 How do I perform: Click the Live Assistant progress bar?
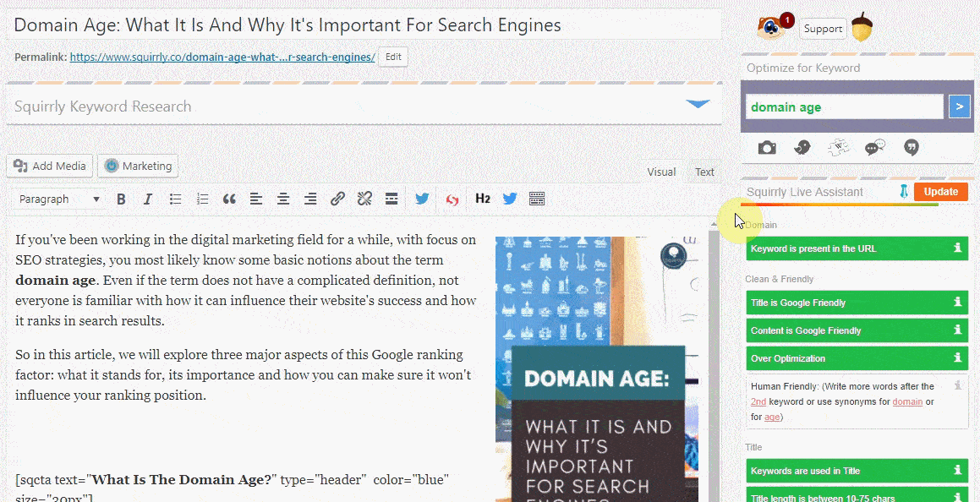[x=840, y=205]
